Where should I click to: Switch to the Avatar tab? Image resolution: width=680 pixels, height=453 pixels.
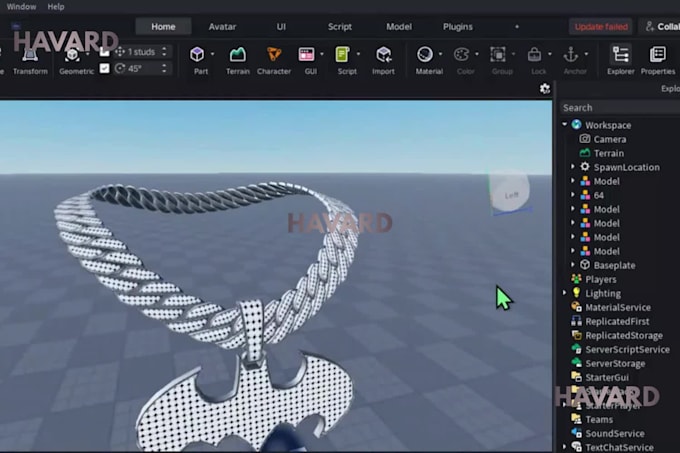coord(222,26)
